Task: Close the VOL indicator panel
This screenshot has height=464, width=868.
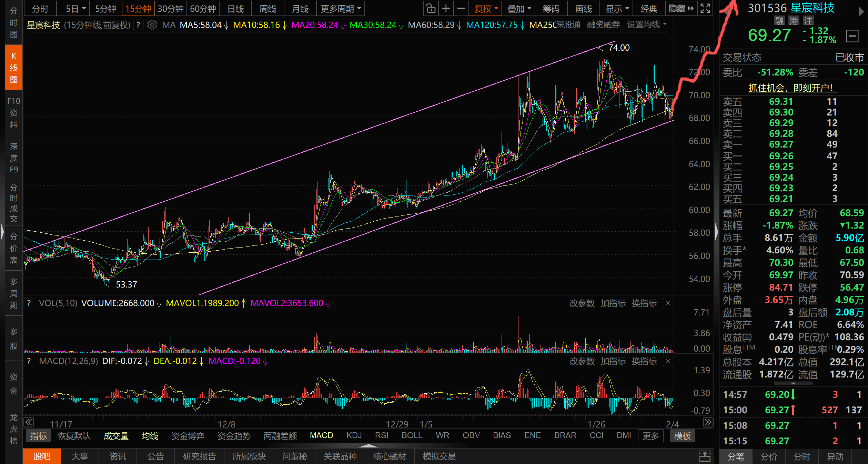Action: pyautogui.click(x=668, y=303)
